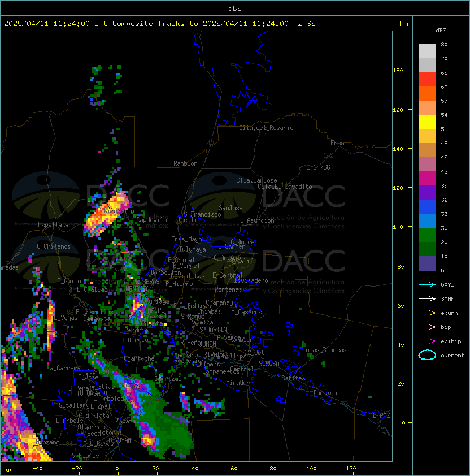Click the S_MARTIN place label

click(x=213, y=330)
